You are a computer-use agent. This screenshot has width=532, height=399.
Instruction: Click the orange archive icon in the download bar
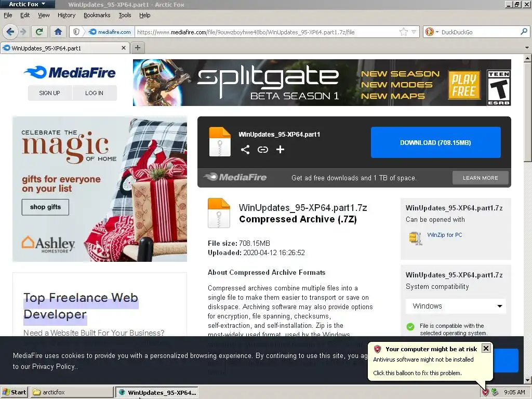coord(220,142)
